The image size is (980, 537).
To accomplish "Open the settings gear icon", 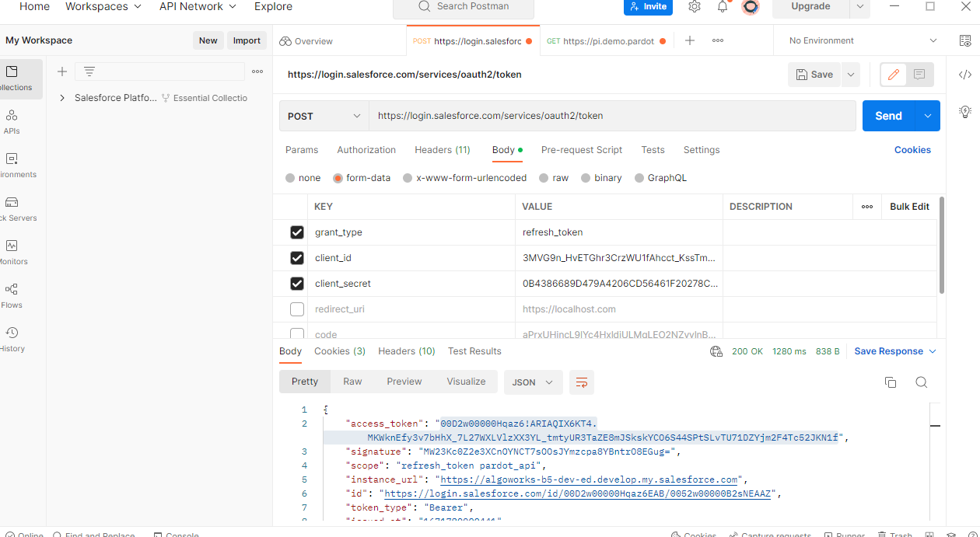I will click(694, 7).
